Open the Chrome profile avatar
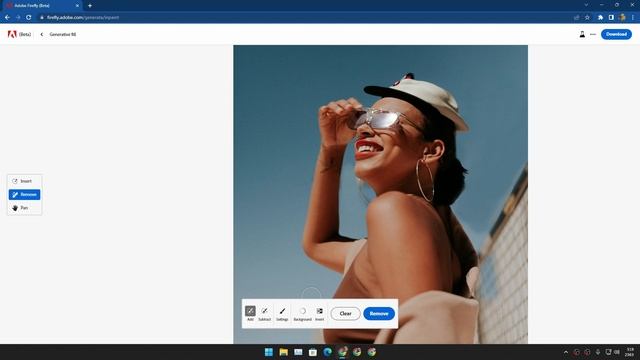640x360 pixels. click(622, 17)
